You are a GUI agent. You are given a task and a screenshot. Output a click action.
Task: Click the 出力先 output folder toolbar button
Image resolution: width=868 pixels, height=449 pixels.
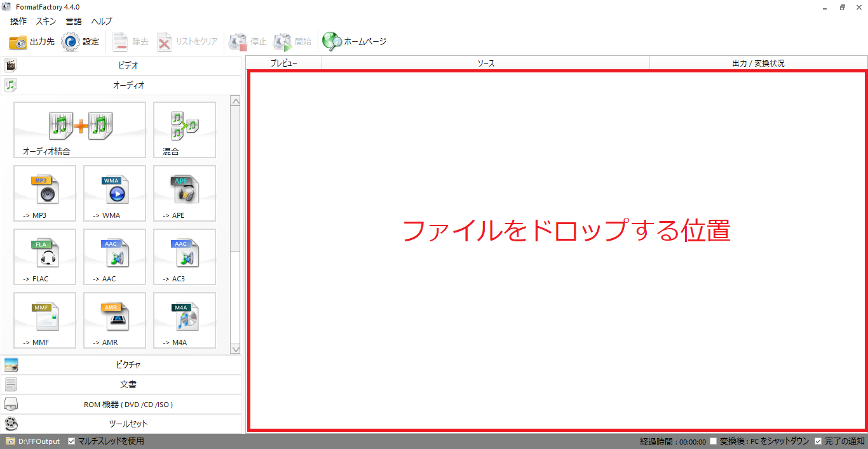[31, 42]
